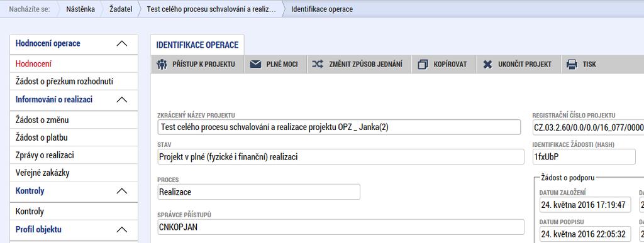This screenshot has width=644, height=243.
Task: Click the people icon for Přístup k projektu
Action: 162,65
